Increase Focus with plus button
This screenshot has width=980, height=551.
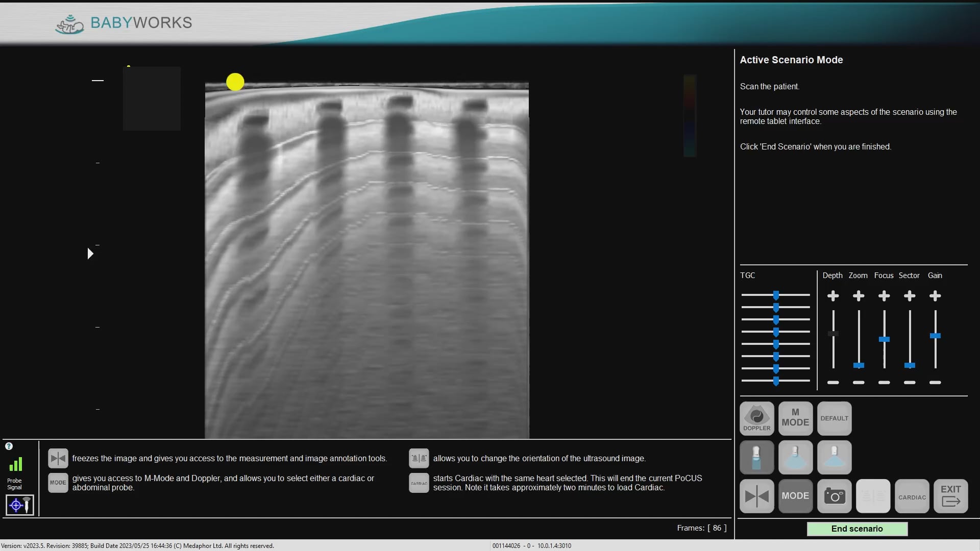pos(884,296)
